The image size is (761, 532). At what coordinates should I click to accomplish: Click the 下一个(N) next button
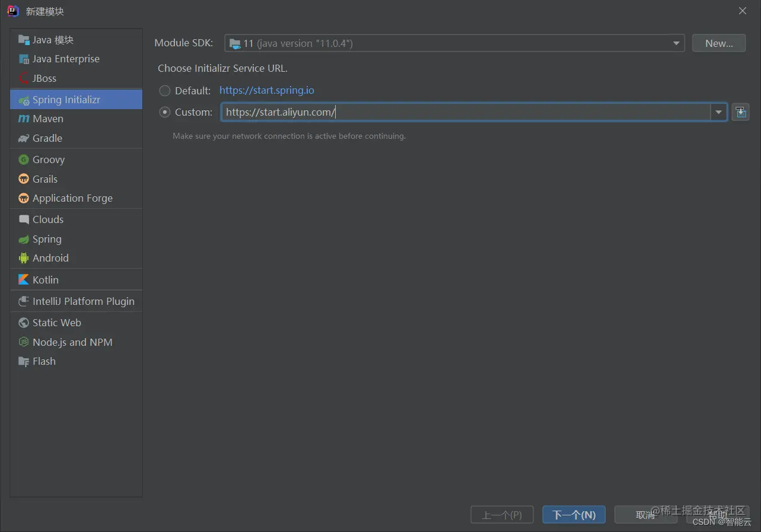574,515
